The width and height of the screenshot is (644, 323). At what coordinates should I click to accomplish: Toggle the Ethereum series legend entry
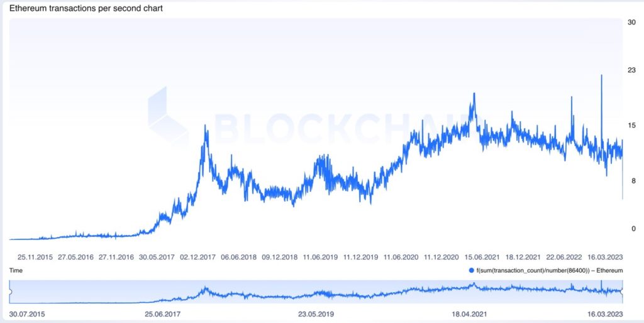pos(545,270)
